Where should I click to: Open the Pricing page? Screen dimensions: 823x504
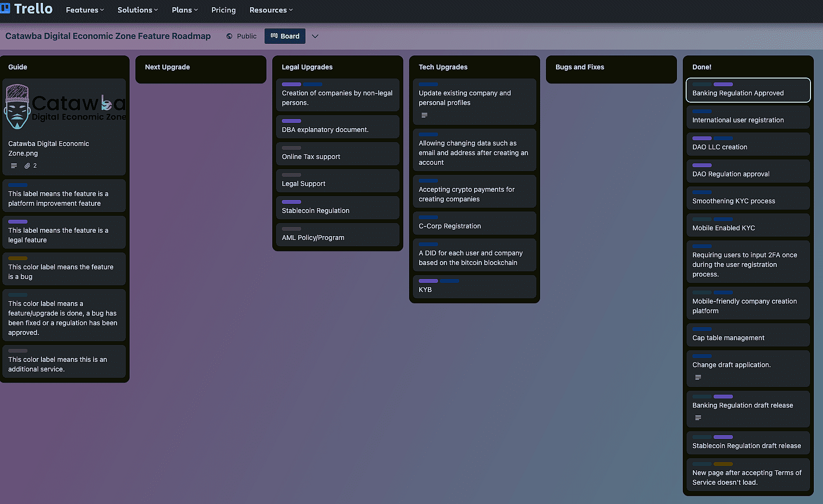pos(224,10)
